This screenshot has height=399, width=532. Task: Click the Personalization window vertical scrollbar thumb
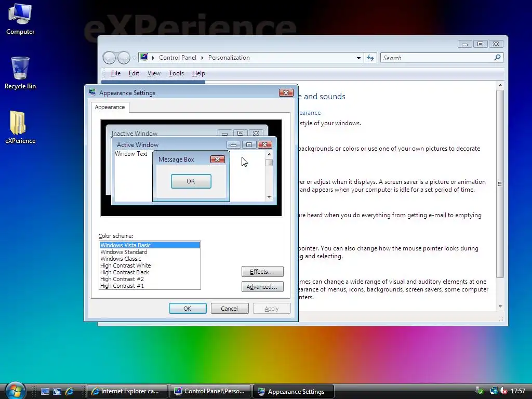[x=500, y=183]
